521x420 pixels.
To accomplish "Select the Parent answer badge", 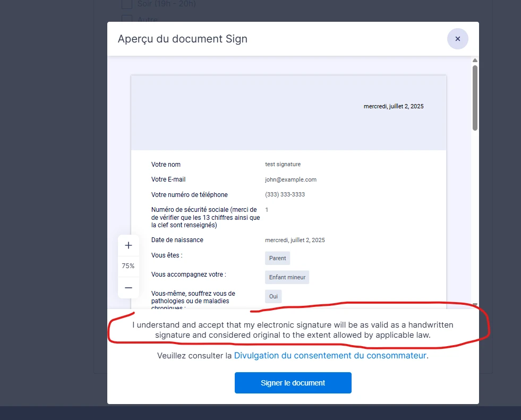I will tap(277, 258).
